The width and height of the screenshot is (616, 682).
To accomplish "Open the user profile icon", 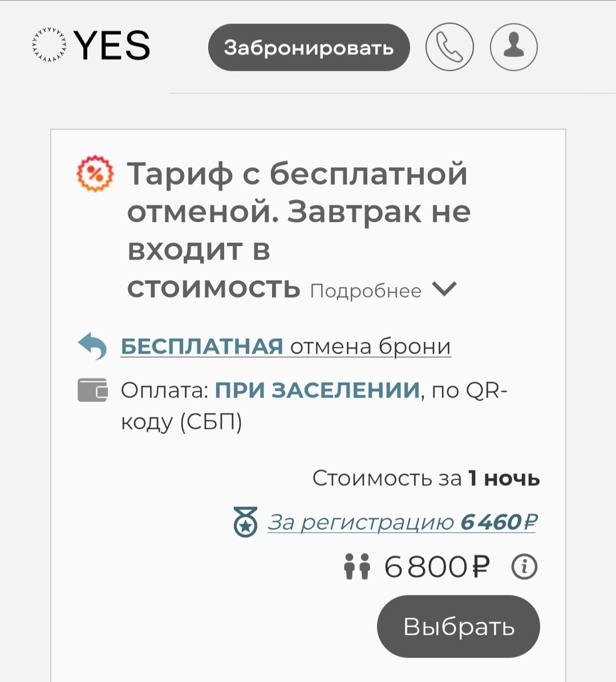I will (x=513, y=46).
